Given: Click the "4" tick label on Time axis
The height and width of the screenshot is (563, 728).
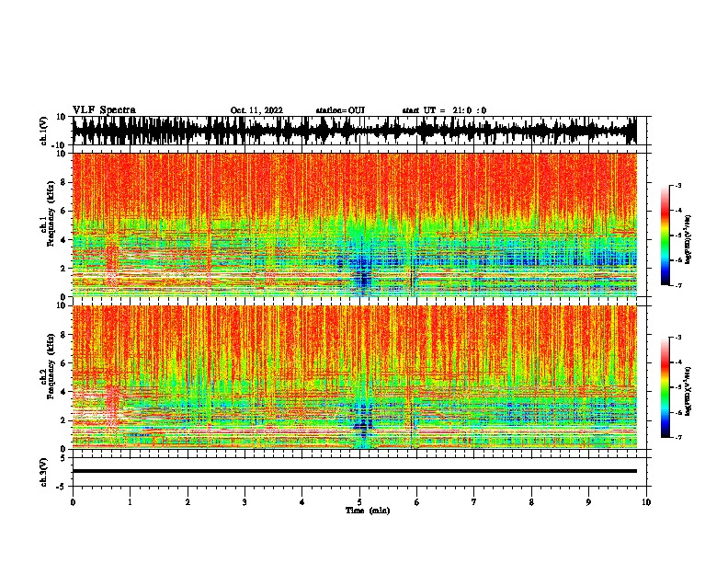Looking at the screenshot, I should pyautogui.click(x=302, y=502).
